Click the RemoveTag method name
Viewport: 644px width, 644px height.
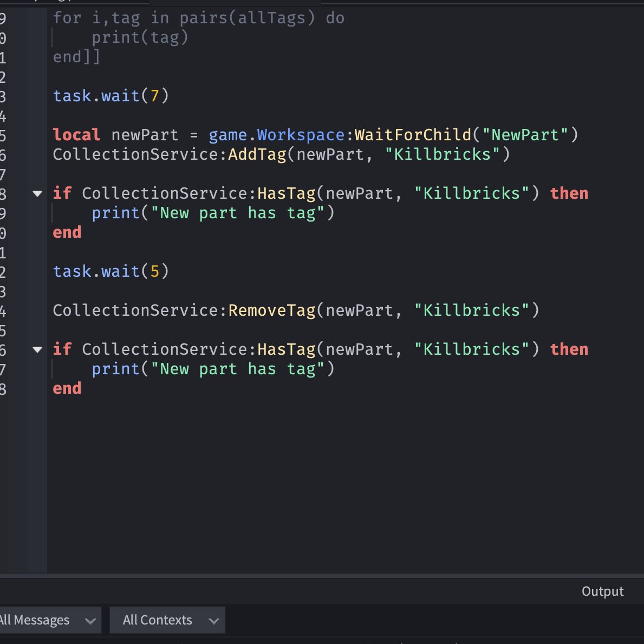(x=272, y=310)
